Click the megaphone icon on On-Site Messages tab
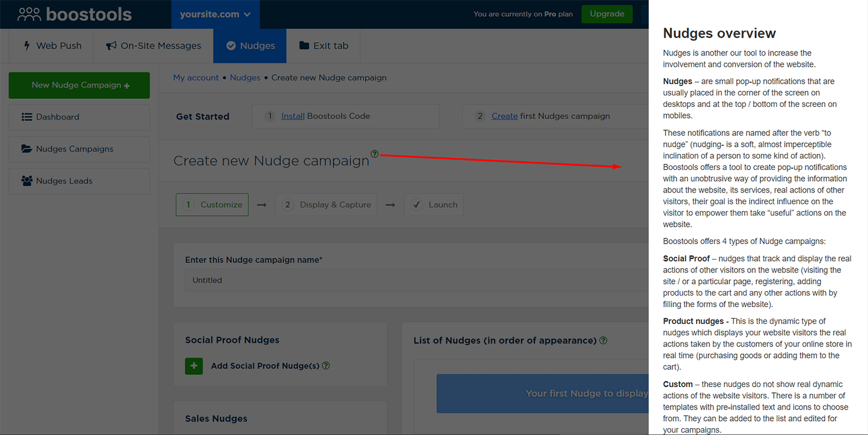Viewport: 868px width, 435px height. (112, 46)
